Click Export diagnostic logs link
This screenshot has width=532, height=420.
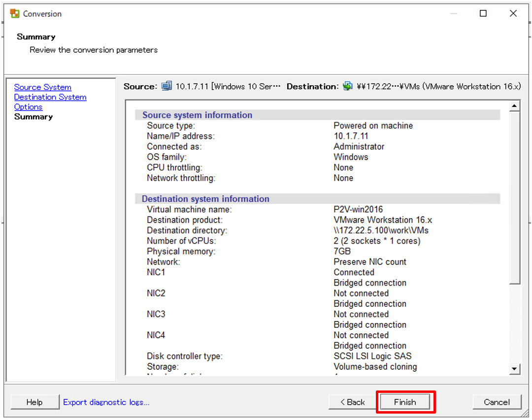106,402
